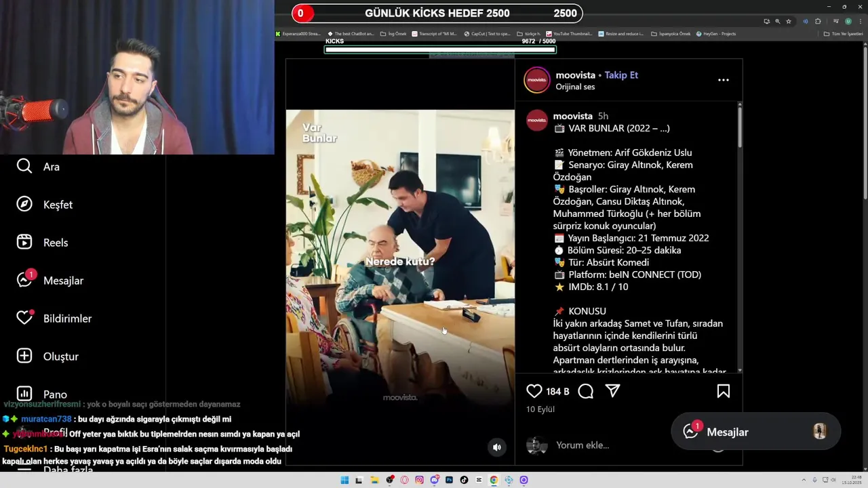Like the post with the heart icon
Image resolution: width=868 pixels, height=488 pixels.
pos(534,391)
